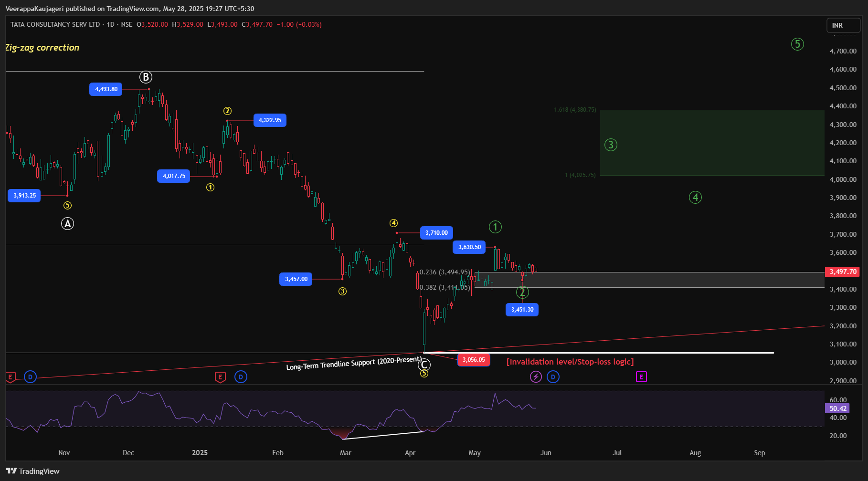Click the 3,451.30 price label
This screenshot has height=481, width=868.
(522, 310)
